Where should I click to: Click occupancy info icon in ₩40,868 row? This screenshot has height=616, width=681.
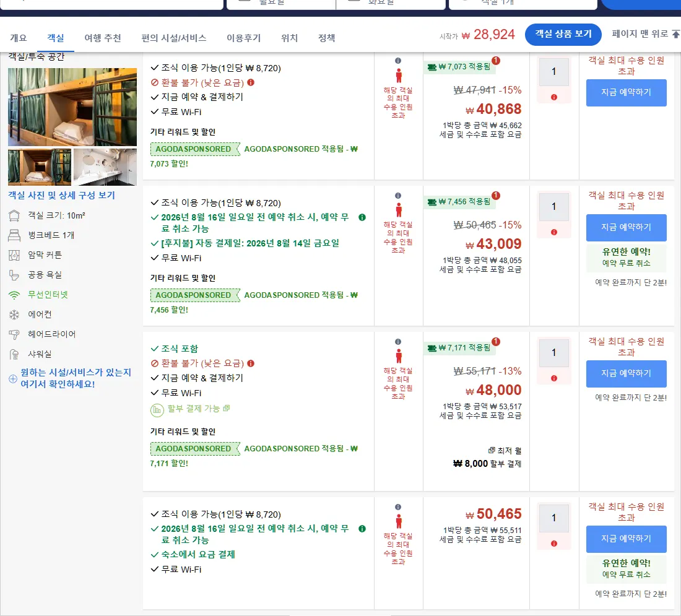[x=398, y=61]
